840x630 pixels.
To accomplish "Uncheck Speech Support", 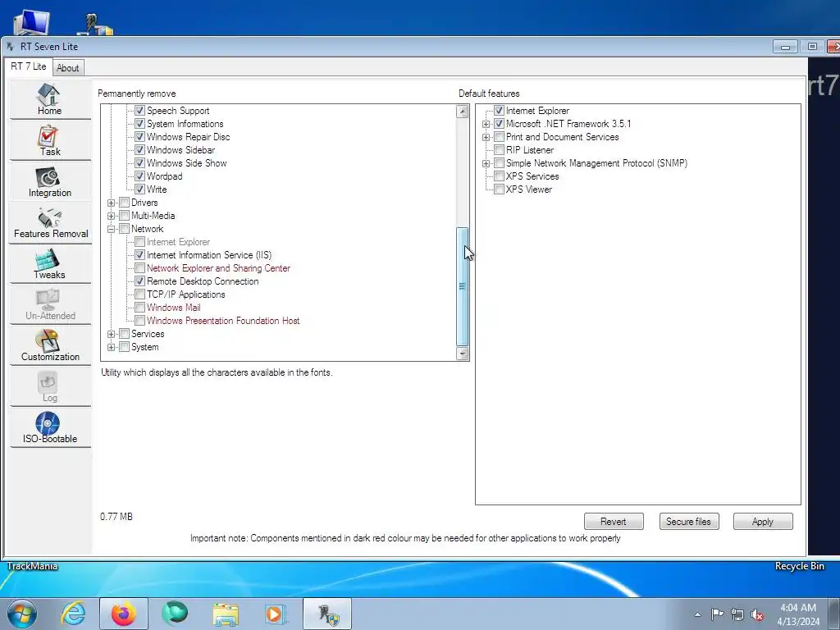I will [139, 111].
